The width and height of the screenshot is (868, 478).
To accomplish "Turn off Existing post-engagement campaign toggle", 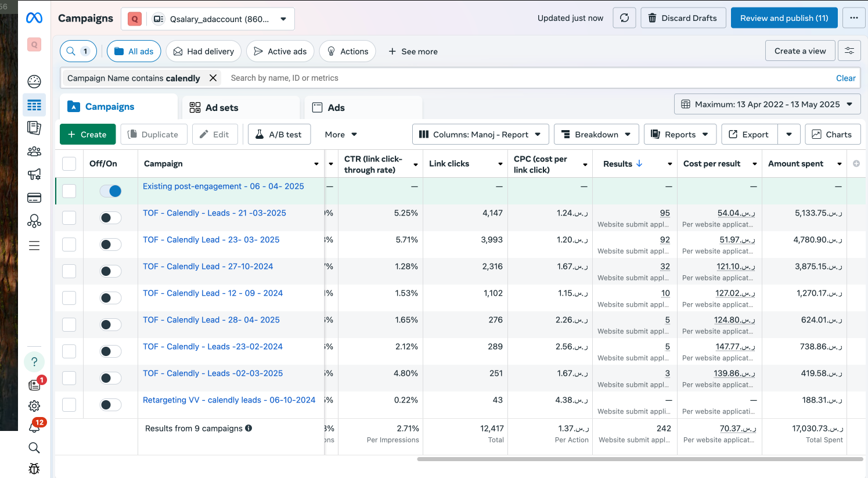I will (110, 191).
